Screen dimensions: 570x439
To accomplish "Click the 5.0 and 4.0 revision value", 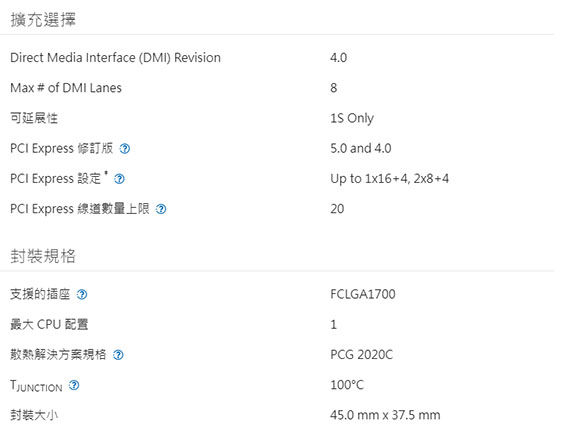I will [x=361, y=148].
